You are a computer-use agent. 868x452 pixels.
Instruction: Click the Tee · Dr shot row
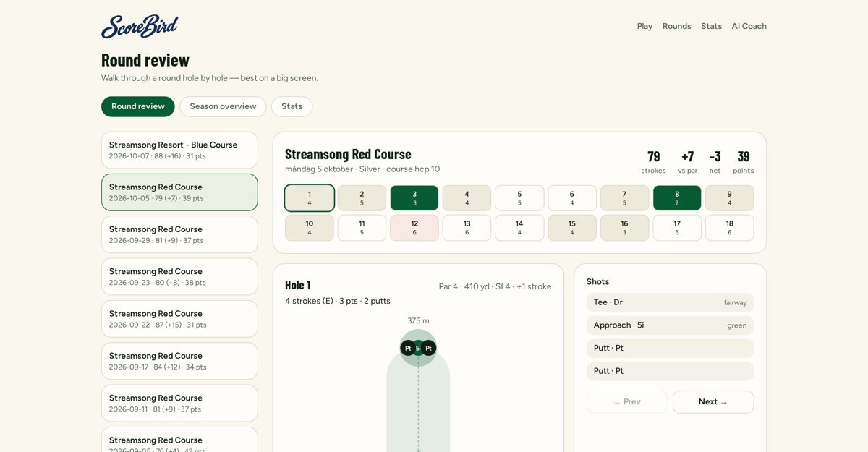(670, 302)
